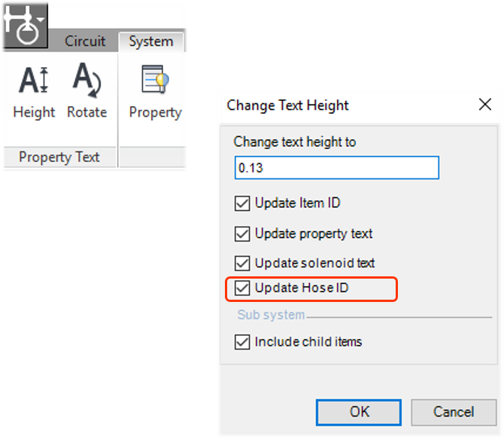Click the text height input field
Screen dimensions: 504x439
coord(336,168)
